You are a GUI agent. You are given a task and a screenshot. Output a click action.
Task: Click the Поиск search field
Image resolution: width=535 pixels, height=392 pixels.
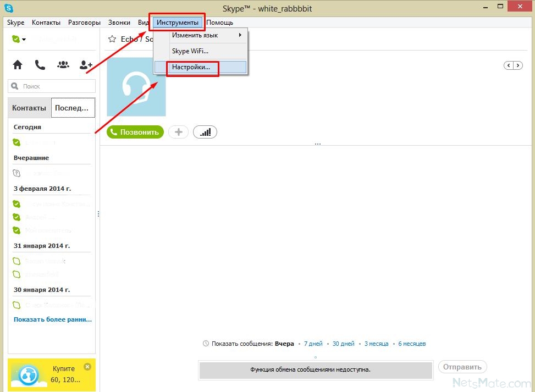(x=52, y=86)
